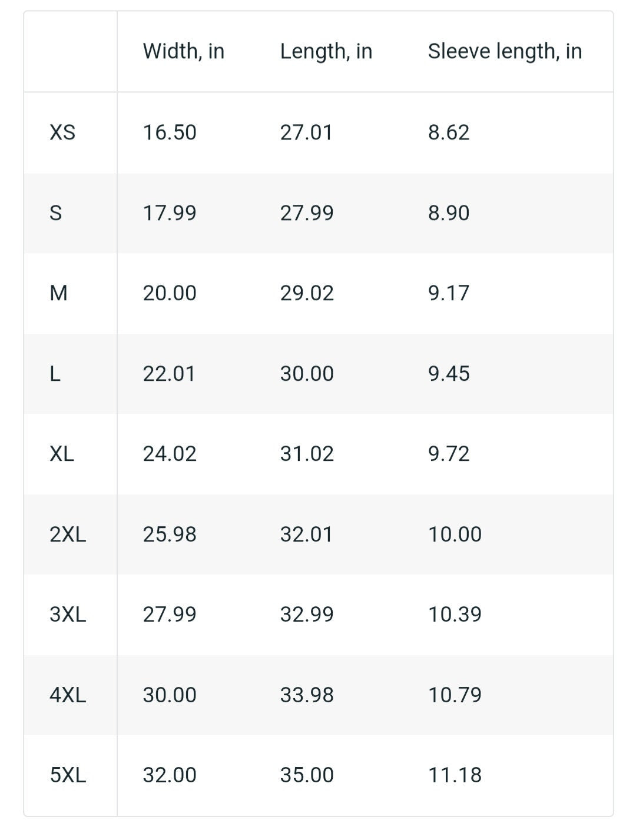Select the S size row label
Screen dimensions: 636x840
[56, 213]
